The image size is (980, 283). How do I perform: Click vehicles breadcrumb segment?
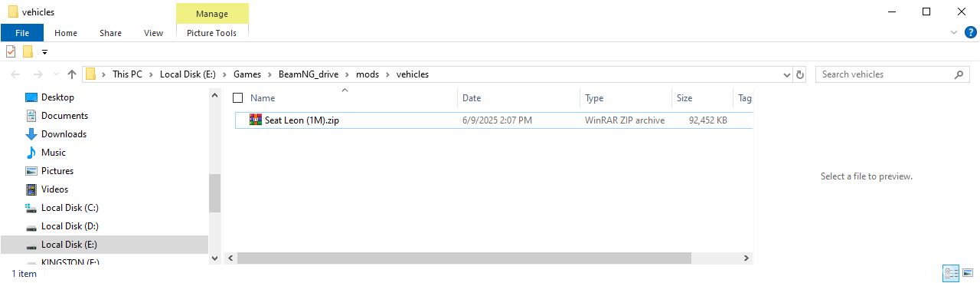413,74
